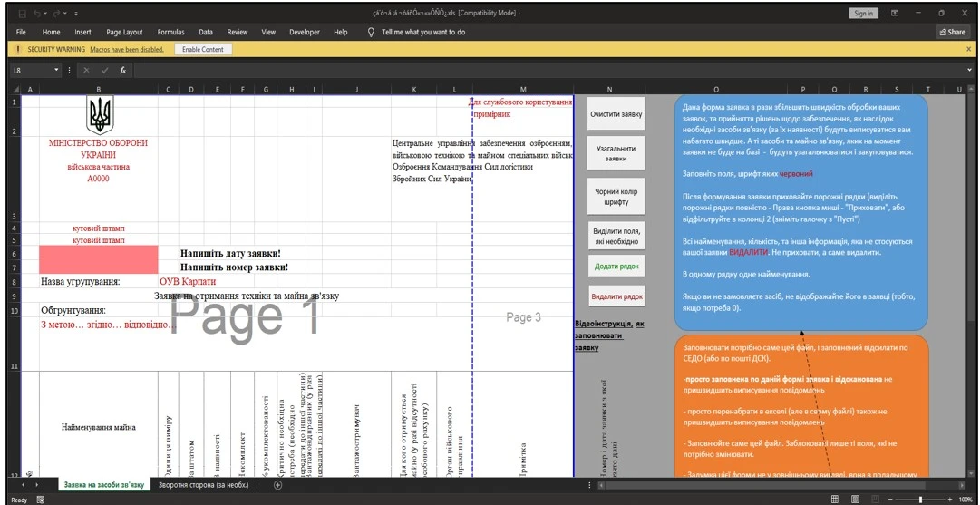Select column M header

(x=523, y=90)
